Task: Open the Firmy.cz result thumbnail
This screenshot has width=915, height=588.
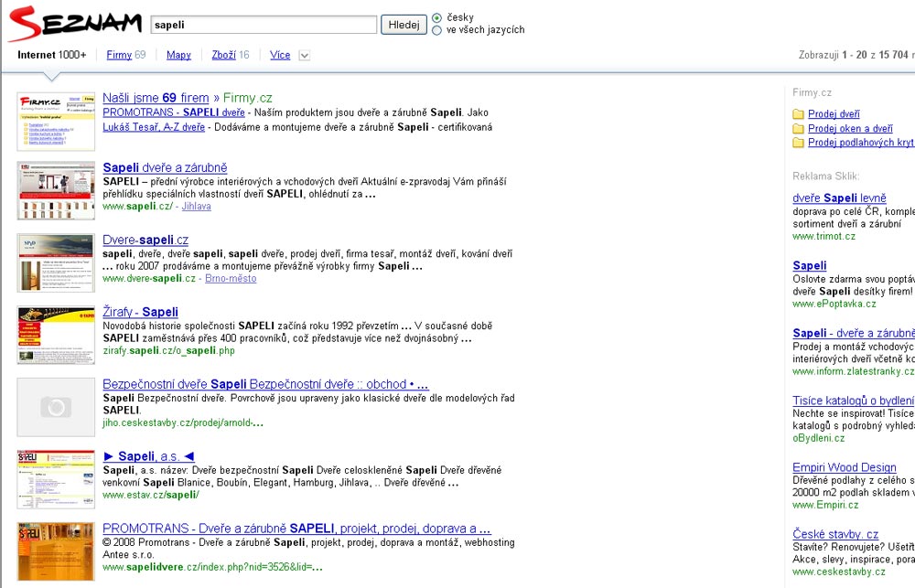Action: [x=56, y=122]
